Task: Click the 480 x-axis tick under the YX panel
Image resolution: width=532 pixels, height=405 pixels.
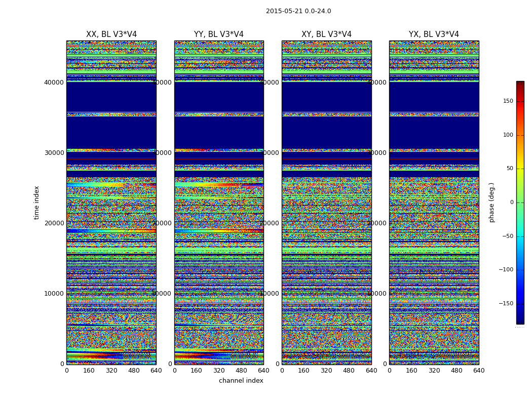Action: coord(457,371)
